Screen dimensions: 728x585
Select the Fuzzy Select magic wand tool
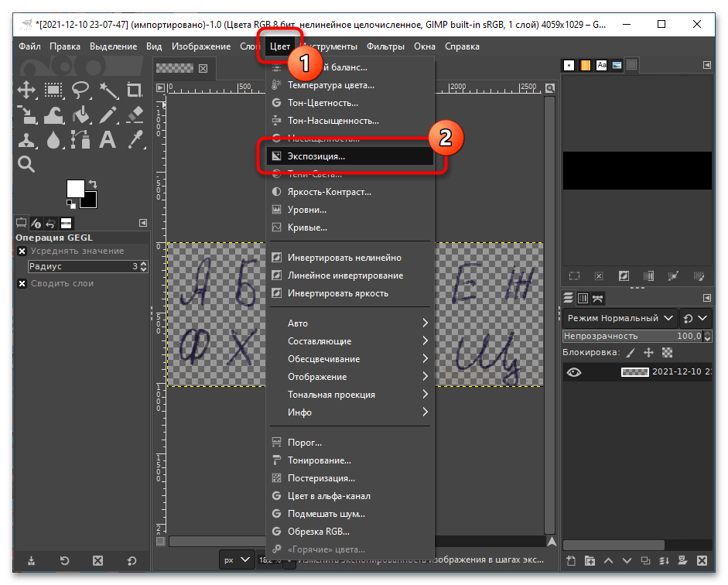click(x=108, y=90)
